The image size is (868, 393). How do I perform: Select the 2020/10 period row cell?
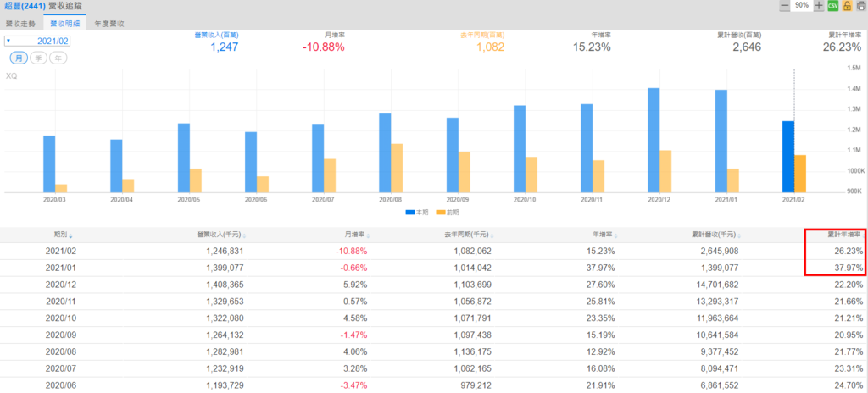tap(61, 318)
